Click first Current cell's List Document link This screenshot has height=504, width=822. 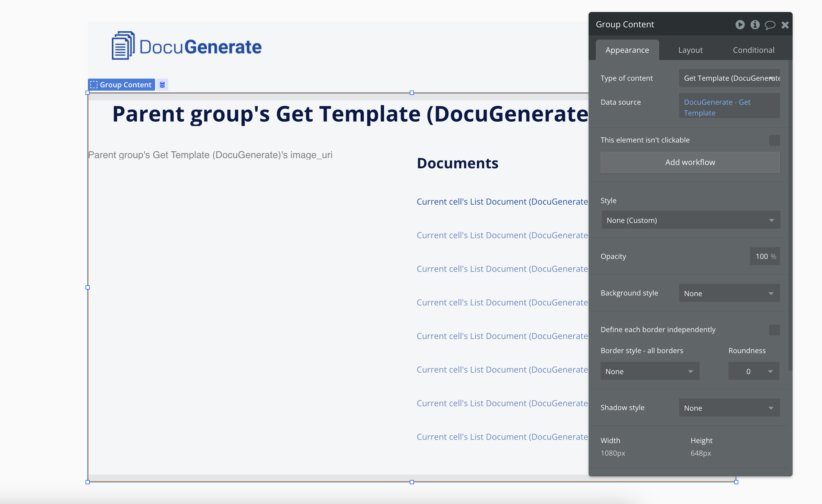pyautogui.click(x=502, y=202)
